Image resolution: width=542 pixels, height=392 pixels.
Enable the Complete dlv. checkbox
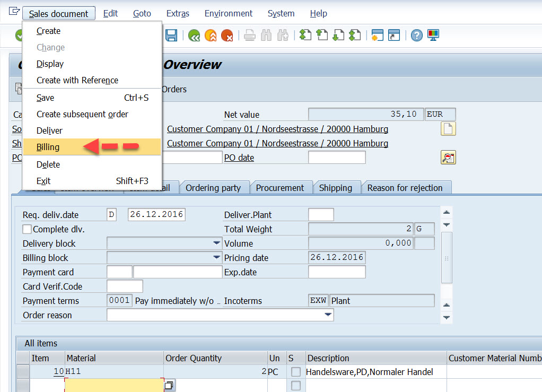(x=27, y=229)
